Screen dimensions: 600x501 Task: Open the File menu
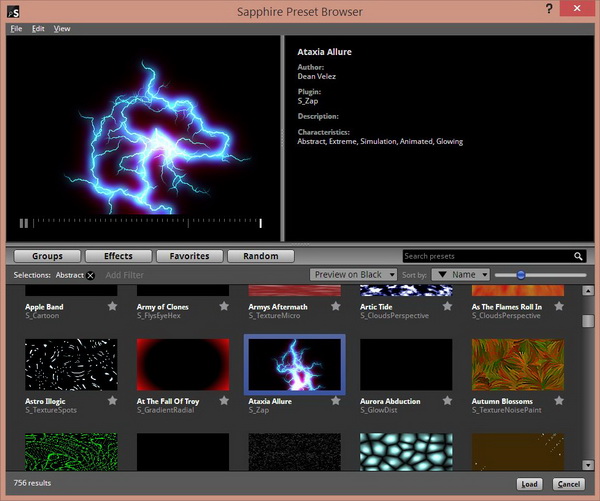[16, 28]
